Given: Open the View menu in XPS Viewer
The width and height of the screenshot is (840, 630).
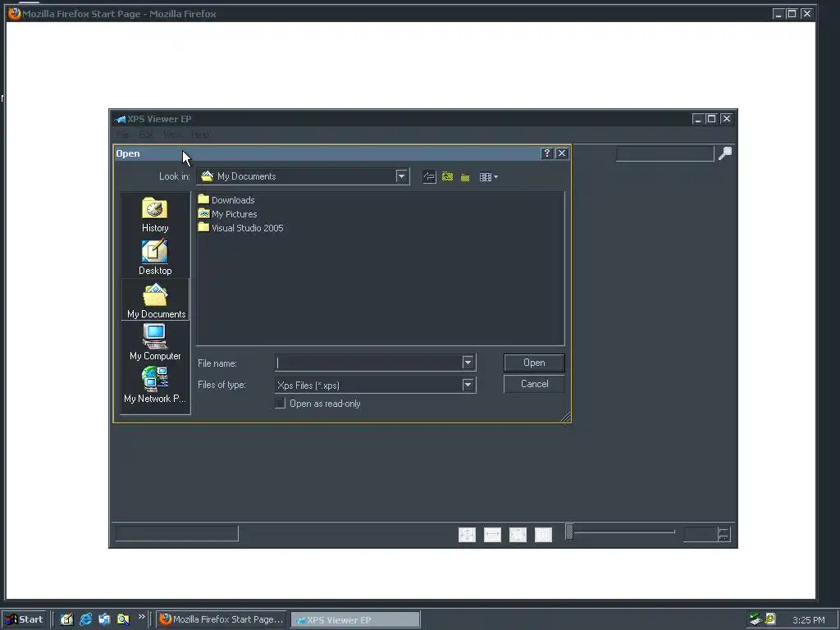Looking at the screenshot, I should (172, 135).
